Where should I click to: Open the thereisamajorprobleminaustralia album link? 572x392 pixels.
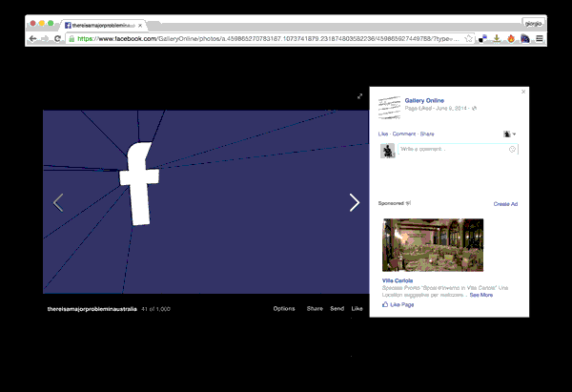pyautogui.click(x=92, y=309)
